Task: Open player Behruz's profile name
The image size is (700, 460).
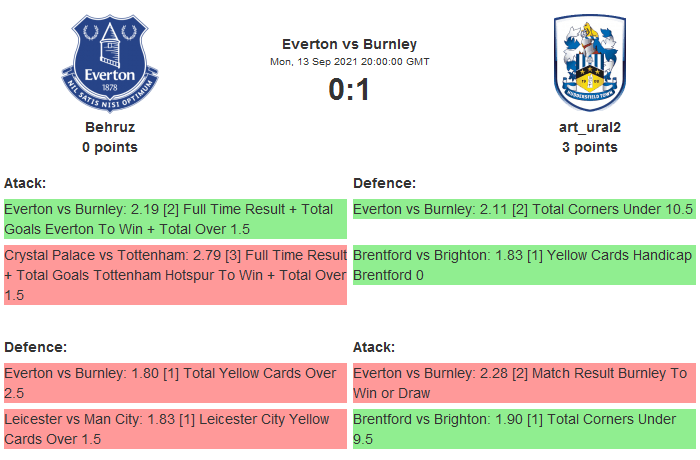Action: coord(110,127)
